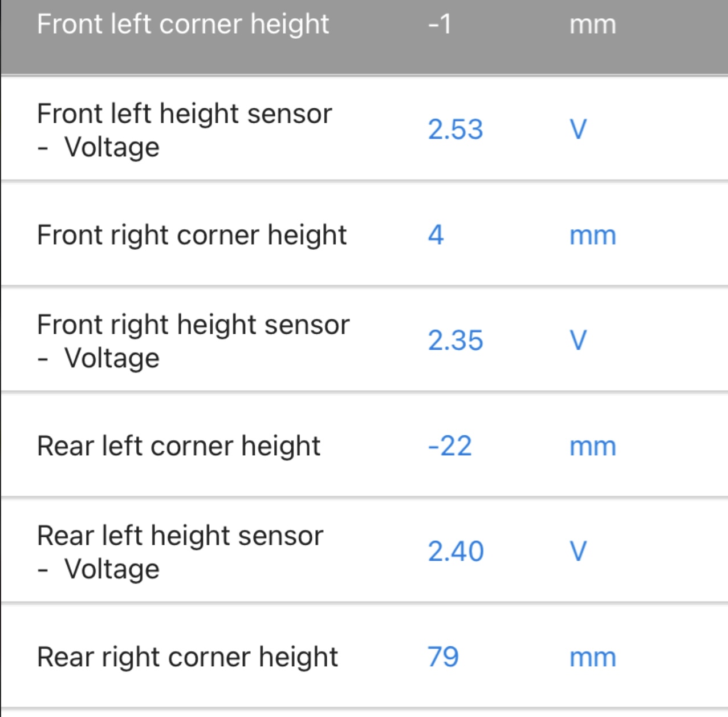Open Front right height sensor Voltage row
The width and height of the screenshot is (728, 717).
click(364, 339)
